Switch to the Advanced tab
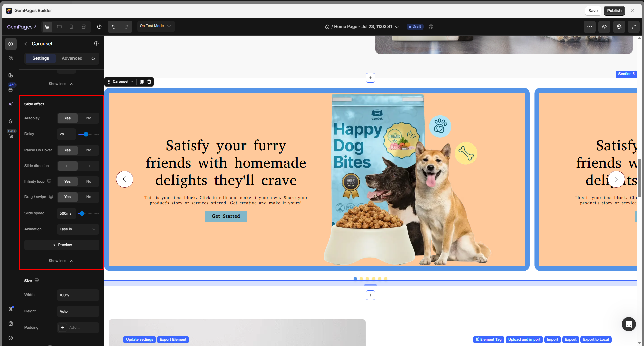Image resolution: width=644 pixels, height=346 pixels. coord(72,58)
